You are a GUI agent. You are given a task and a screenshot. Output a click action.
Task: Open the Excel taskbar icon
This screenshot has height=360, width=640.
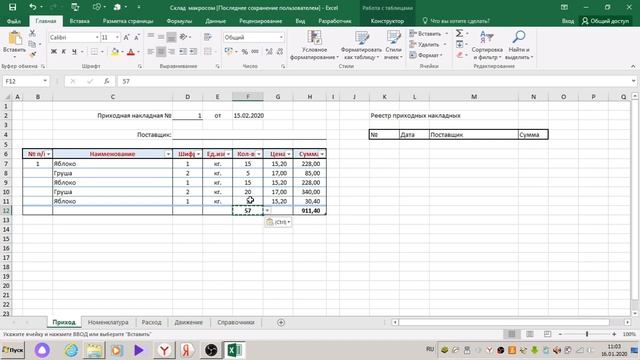coord(234,350)
